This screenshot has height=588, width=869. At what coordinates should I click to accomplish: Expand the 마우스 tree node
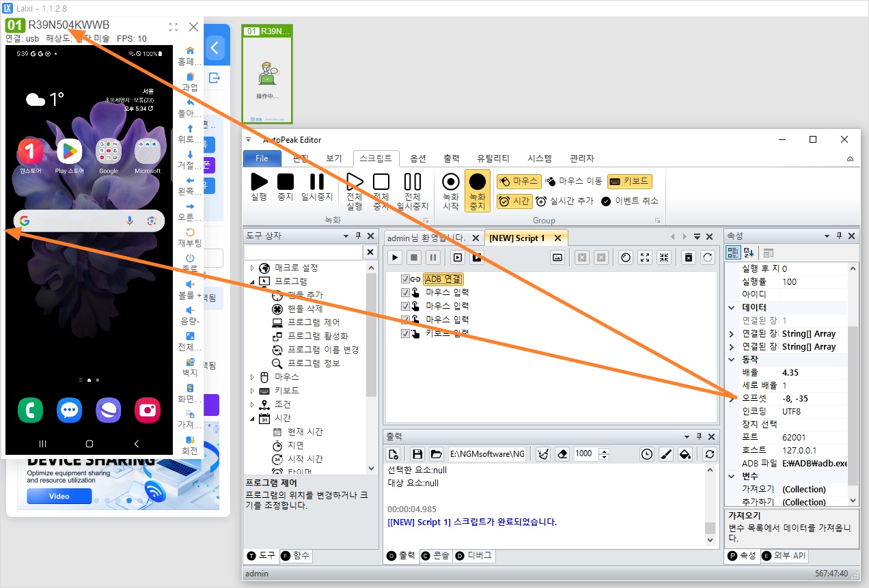[x=251, y=377]
